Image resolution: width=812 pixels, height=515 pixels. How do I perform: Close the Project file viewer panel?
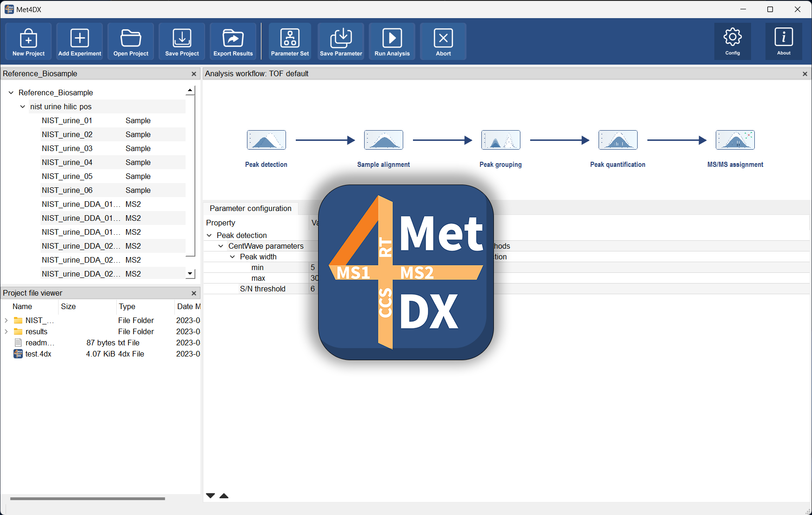click(194, 293)
